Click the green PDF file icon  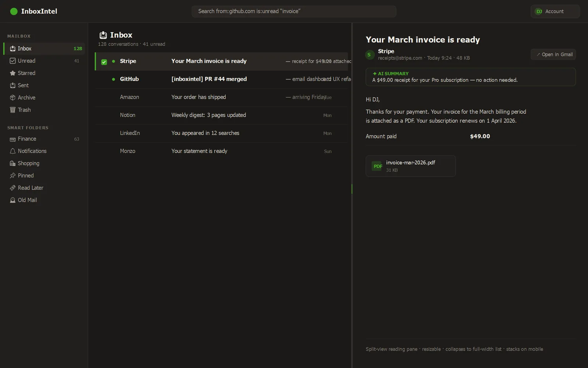click(377, 166)
